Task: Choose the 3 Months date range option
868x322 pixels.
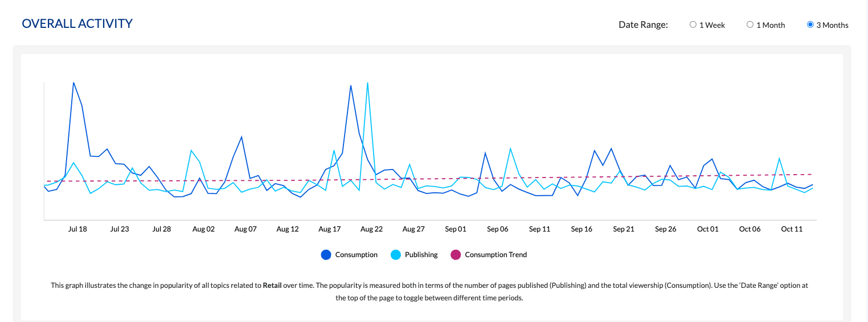Action: [810, 25]
